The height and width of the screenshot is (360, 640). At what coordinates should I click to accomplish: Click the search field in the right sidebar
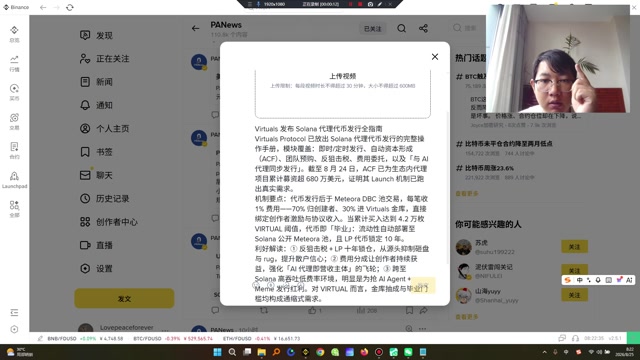coord(469,28)
